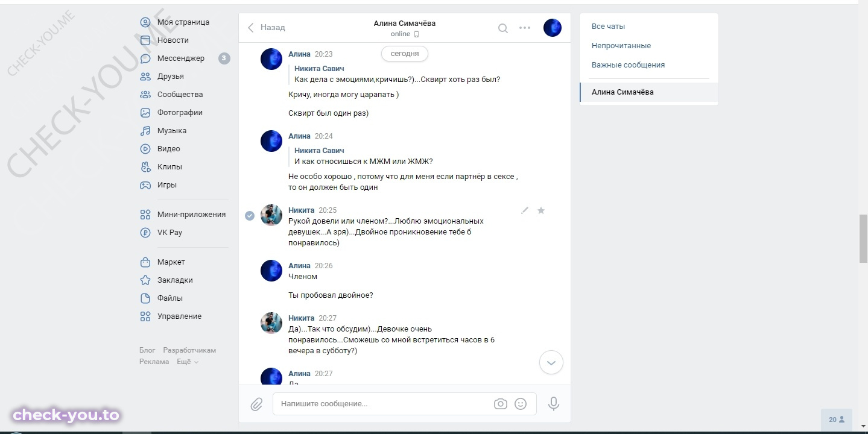The height and width of the screenshot is (434, 868).
Task: Click the Мессенджер chat bubble icon
Action: pos(145,58)
